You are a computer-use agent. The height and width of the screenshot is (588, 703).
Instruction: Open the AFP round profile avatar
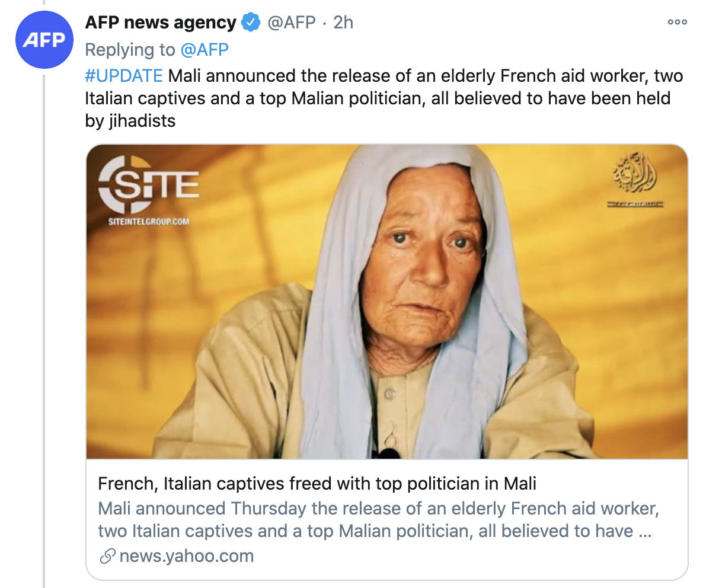44,40
